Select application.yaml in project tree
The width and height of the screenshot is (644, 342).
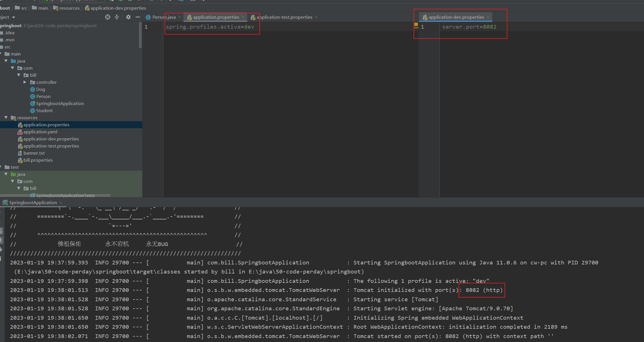click(40, 132)
